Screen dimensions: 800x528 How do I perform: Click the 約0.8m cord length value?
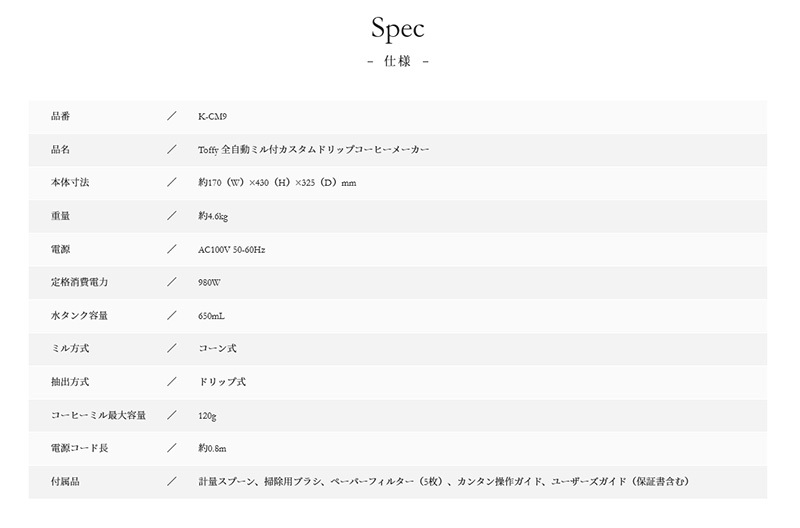pos(212,448)
